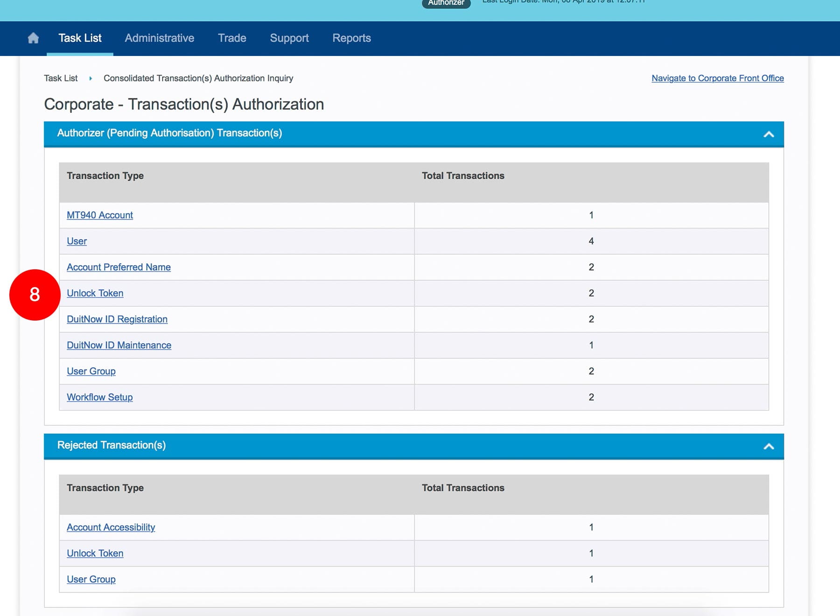Open rejected User Group transactions
Screen dimensions: 840x616
(91, 579)
